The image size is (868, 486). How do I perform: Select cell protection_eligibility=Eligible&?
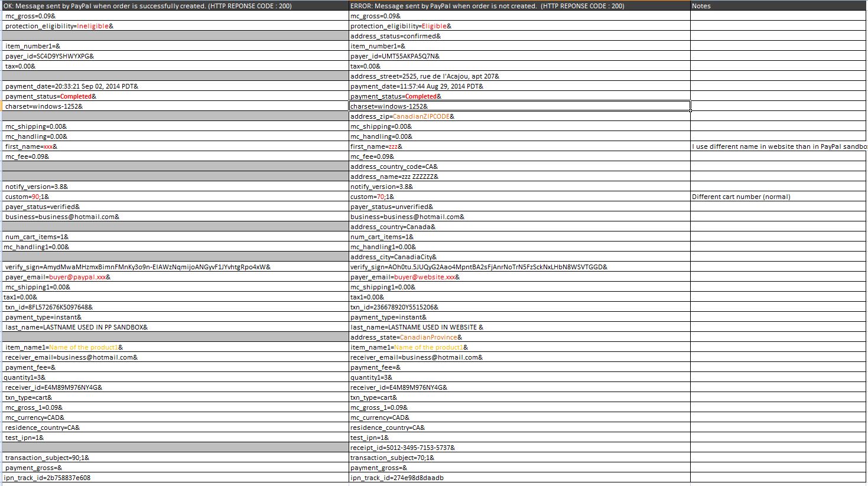pyautogui.click(x=519, y=26)
